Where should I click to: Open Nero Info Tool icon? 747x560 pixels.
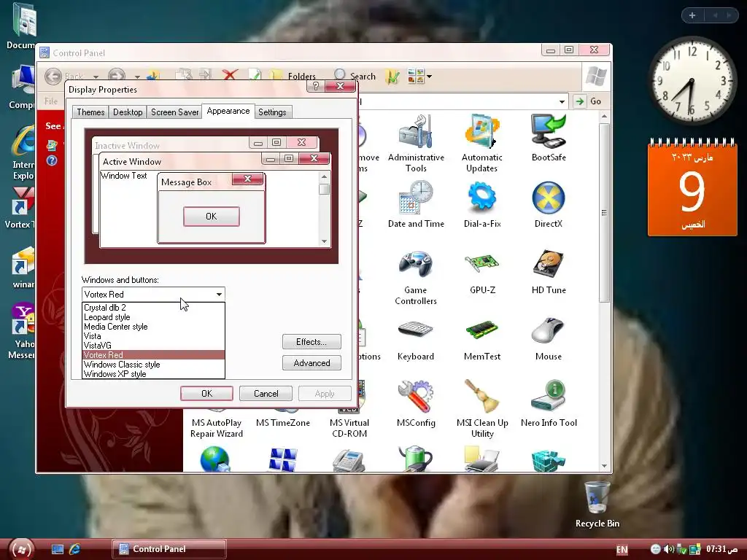[x=549, y=404]
